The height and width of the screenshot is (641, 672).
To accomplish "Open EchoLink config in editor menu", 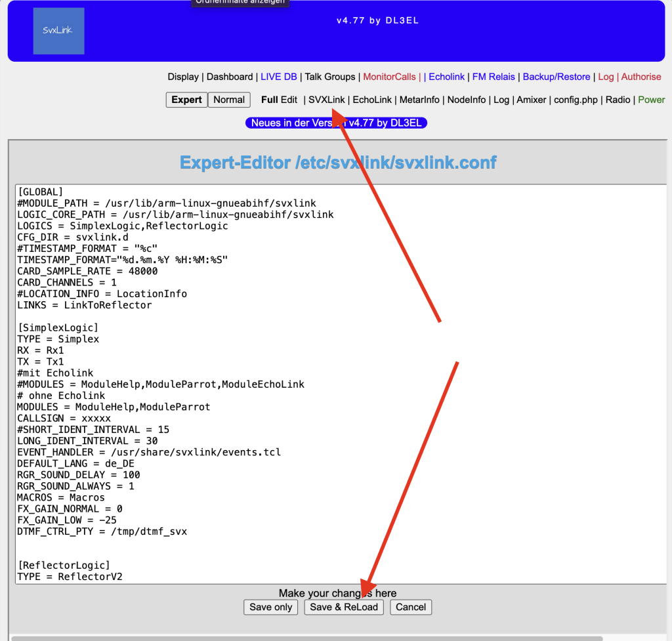I will pyautogui.click(x=372, y=100).
